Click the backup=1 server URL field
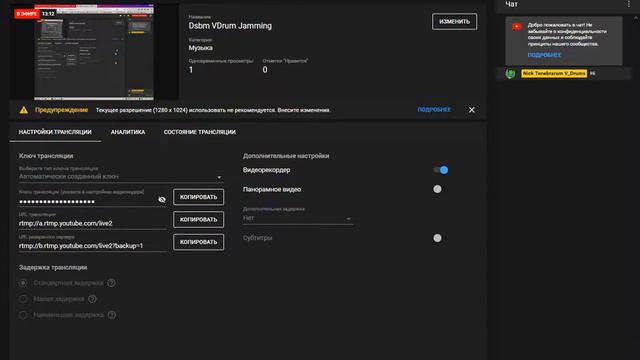 pos(93,246)
